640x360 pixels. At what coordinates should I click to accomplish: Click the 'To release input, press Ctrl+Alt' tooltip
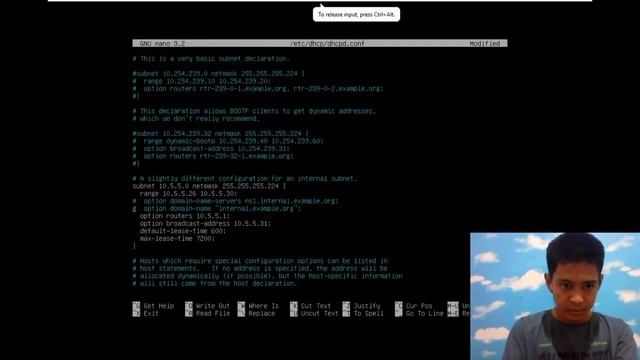(356, 14)
